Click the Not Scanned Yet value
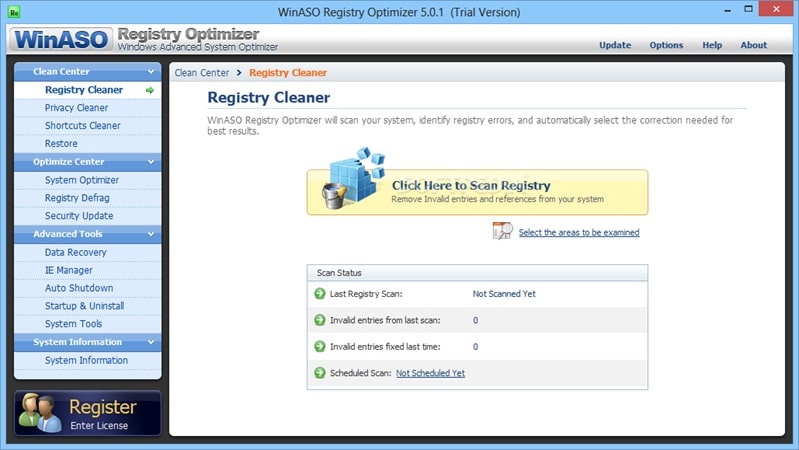The width and height of the screenshot is (799, 450). [504, 294]
